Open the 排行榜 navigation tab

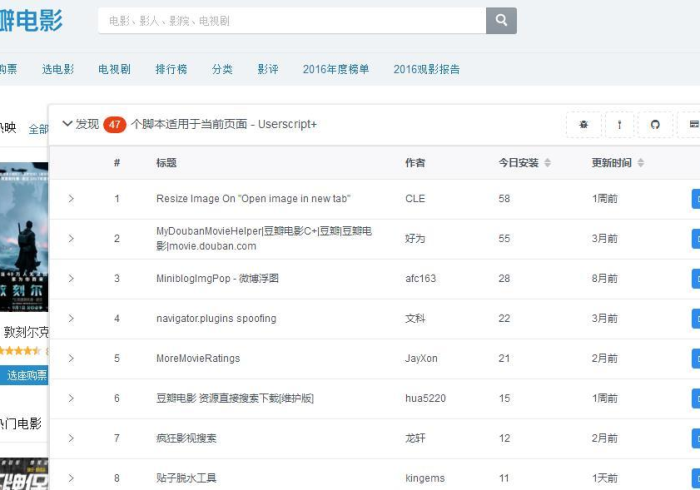point(171,69)
